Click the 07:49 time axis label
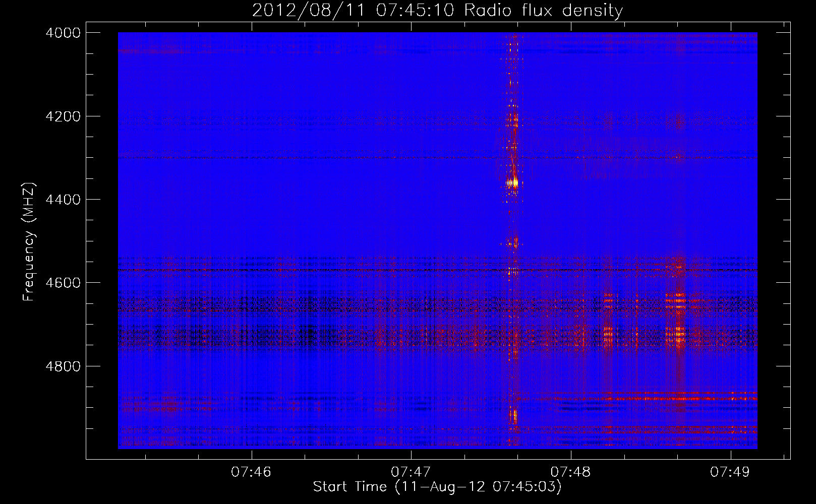Viewport: 816px width, 504px height. coord(730,472)
